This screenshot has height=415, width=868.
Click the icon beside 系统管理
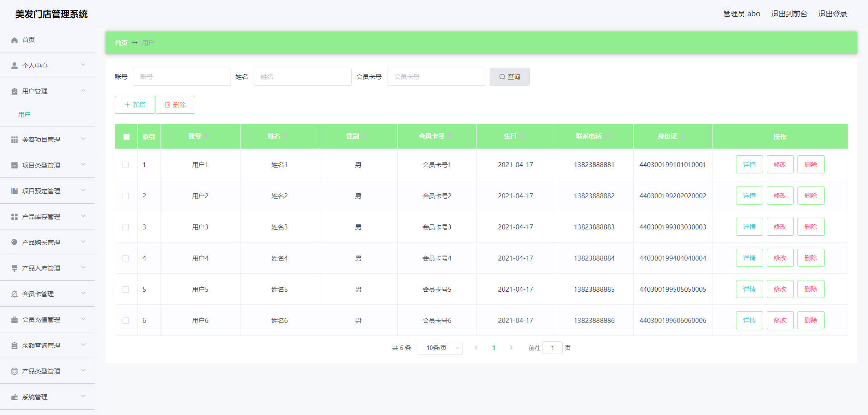pos(14,397)
